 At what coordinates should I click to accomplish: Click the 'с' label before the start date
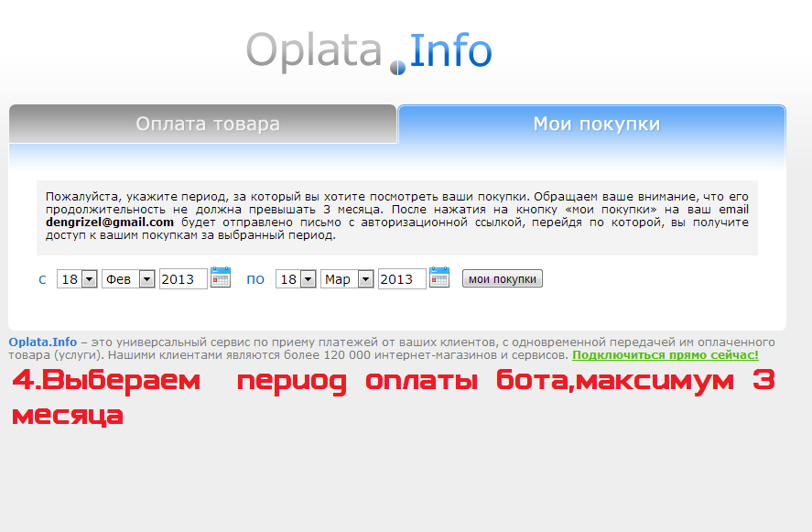[42, 279]
